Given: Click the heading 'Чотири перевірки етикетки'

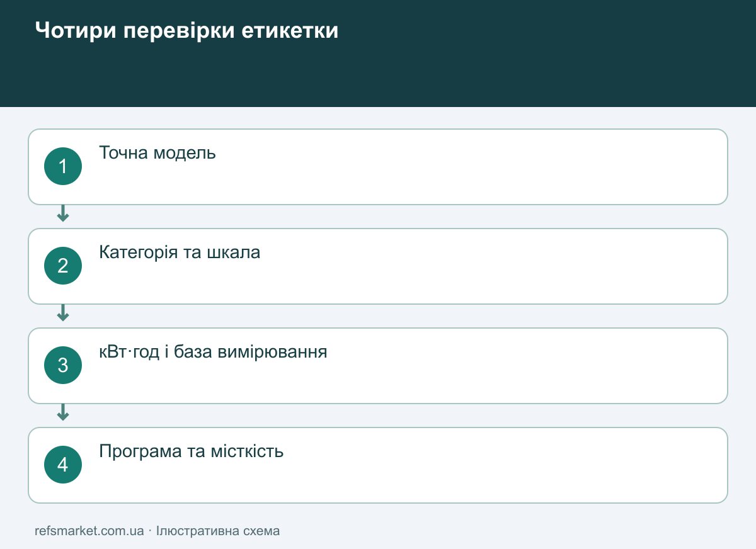Looking at the screenshot, I should pyautogui.click(x=186, y=30).
